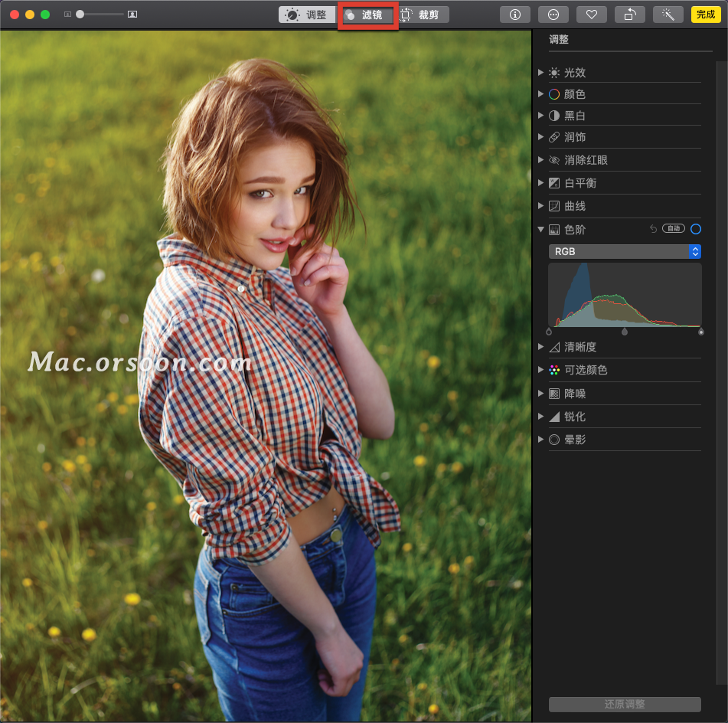The width and height of the screenshot is (728, 723).
Task: Click the woman's photo in the canvas
Action: 266,375
